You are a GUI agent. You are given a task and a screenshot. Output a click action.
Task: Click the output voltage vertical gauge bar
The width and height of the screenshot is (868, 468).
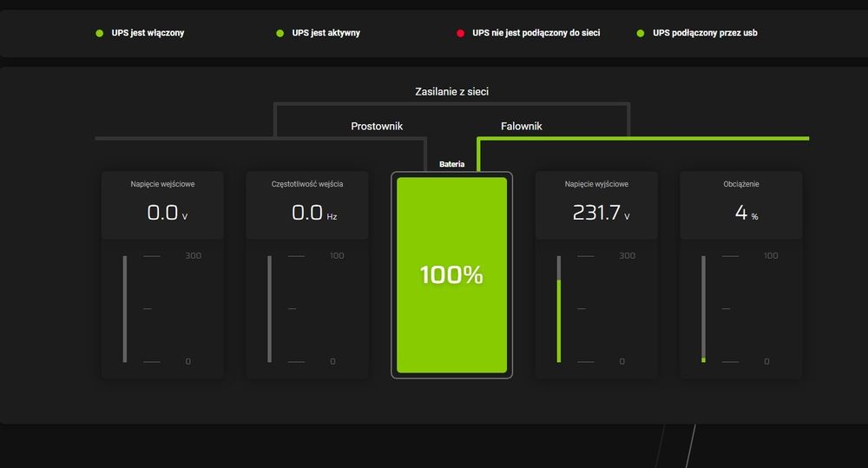pyautogui.click(x=559, y=309)
